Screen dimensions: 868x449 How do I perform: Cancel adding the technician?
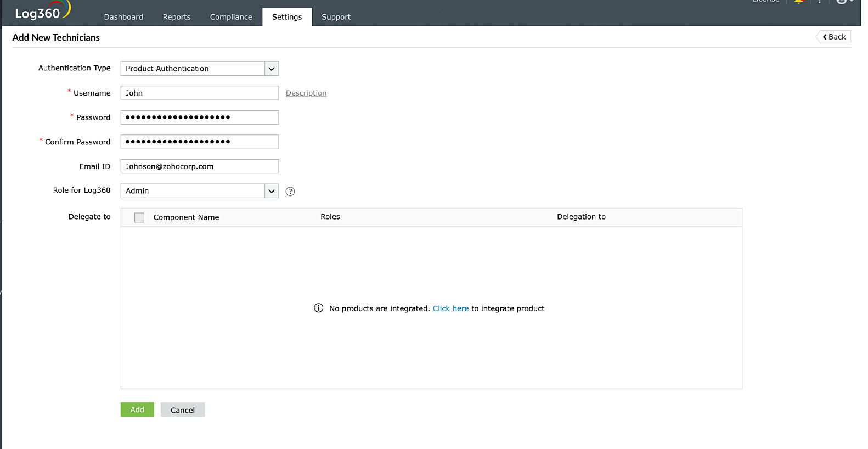click(183, 410)
